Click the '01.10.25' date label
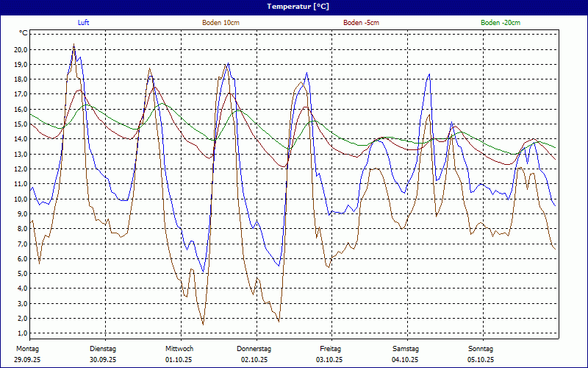The height and width of the screenshot is (368, 588). pyautogui.click(x=179, y=360)
